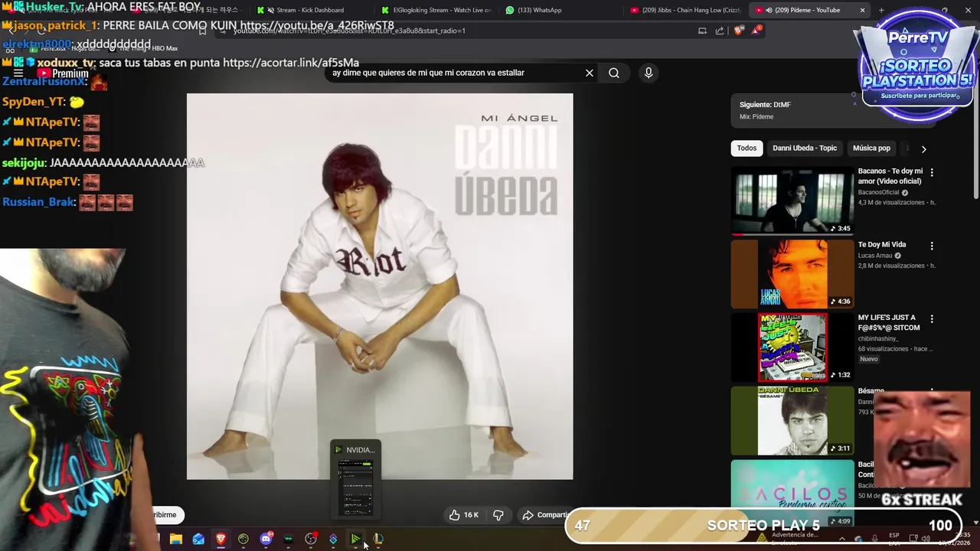This screenshot has width=980, height=551.
Task: Open File Explorer from taskbar
Action: [x=176, y=540]
